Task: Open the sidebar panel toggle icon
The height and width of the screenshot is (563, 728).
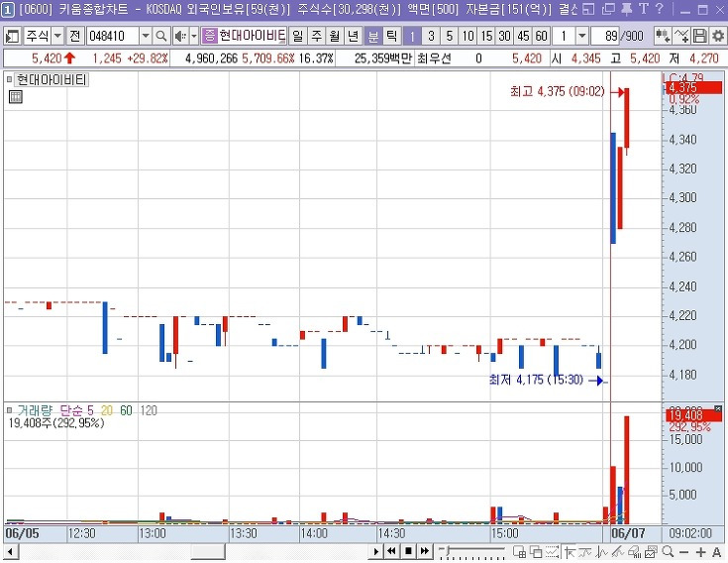Action: [x=12, y=36]
